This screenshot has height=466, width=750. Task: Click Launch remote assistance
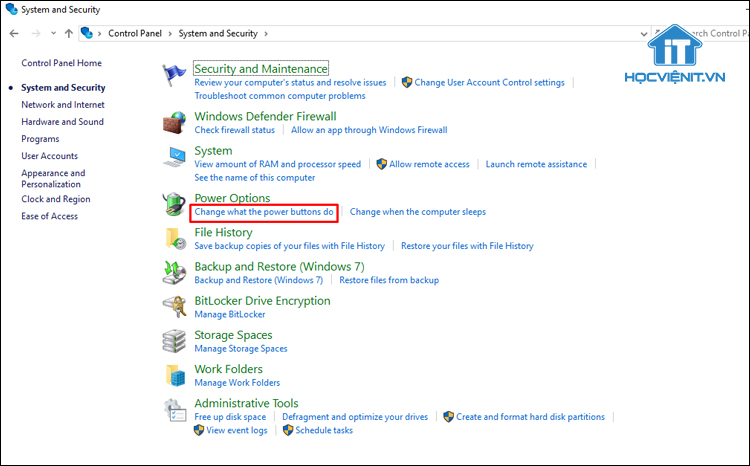536,165
